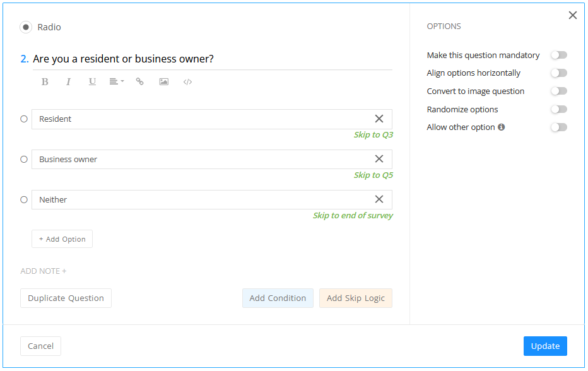Open the text alignment dropdown
The image size is (588, 371).
click(117, 82)
